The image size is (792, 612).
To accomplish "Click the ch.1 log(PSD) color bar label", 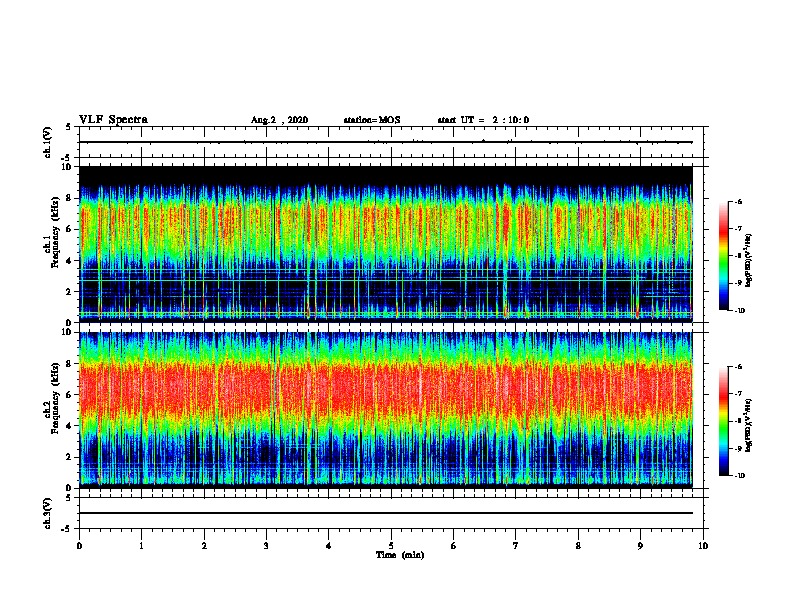I will [x=749, y=260].
